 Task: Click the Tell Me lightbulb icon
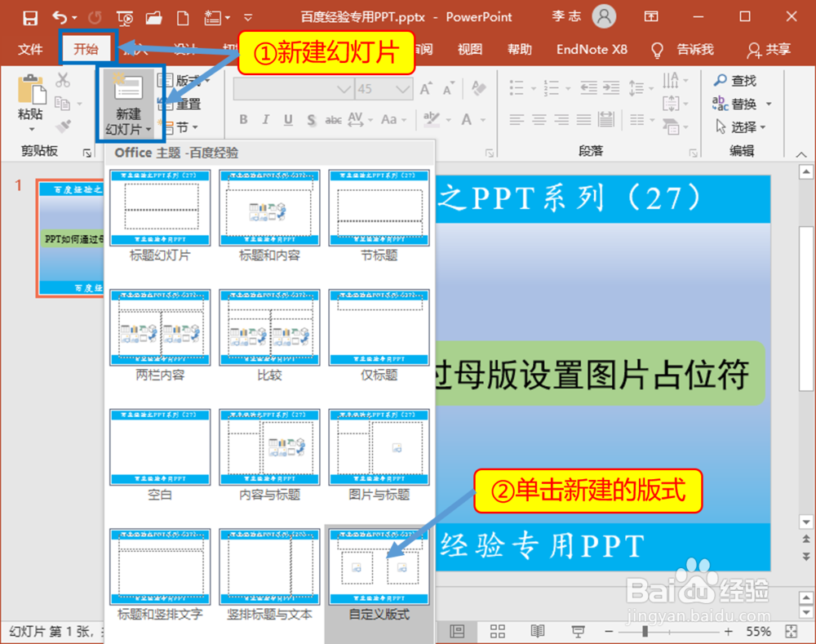pyautogui.click(x=657, y=50)
